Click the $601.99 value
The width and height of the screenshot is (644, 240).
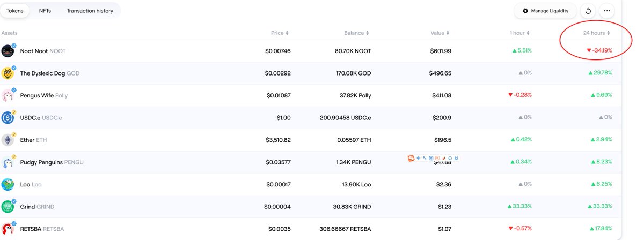pos(441,51)
